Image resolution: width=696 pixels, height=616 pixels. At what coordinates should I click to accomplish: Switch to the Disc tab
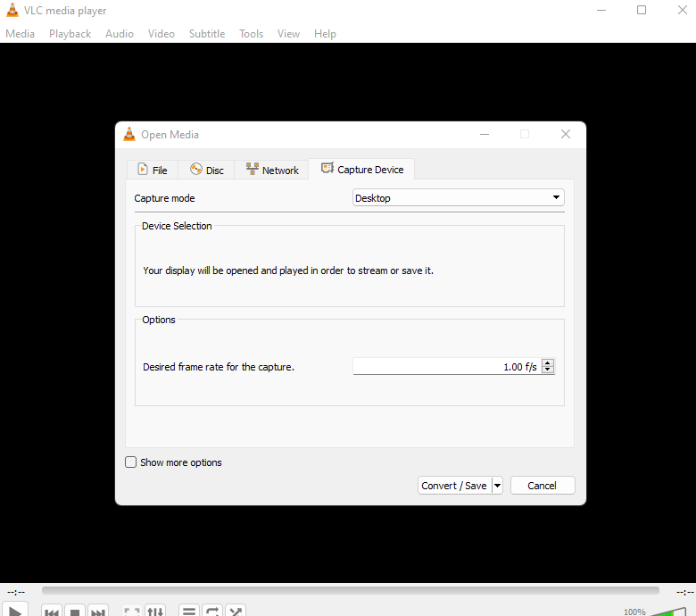coord(206,171)
